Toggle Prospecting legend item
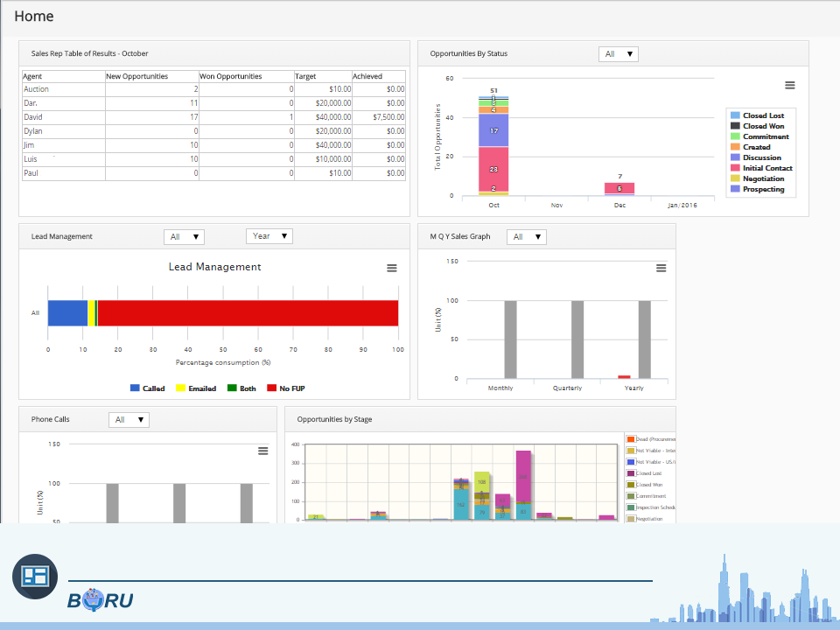Image resolution: width=840 pixels, height=630 pixels. [x=758, y=189]
